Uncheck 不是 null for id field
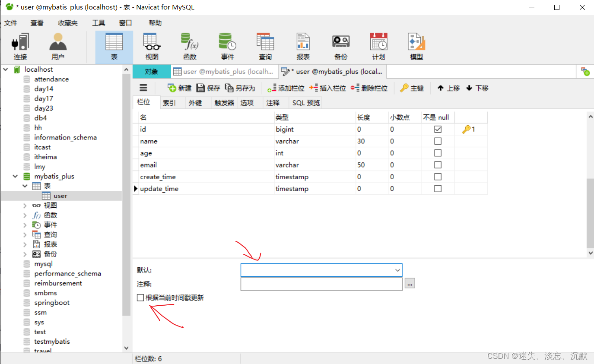 (x=438, y=129)
